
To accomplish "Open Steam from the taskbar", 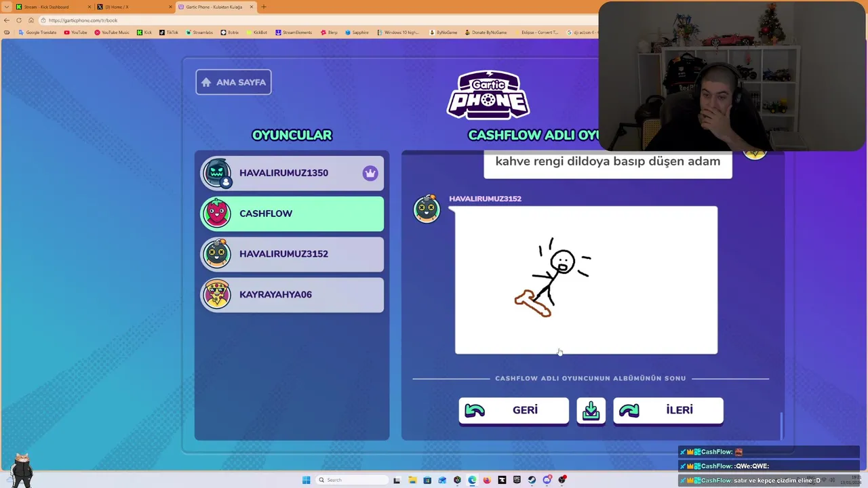I will click(x=532, y=480).
